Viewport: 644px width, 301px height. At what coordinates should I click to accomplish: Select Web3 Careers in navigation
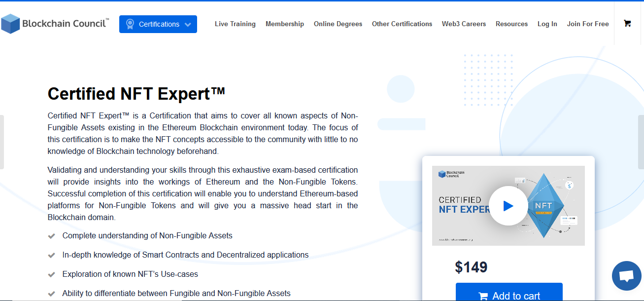[464, 24]
